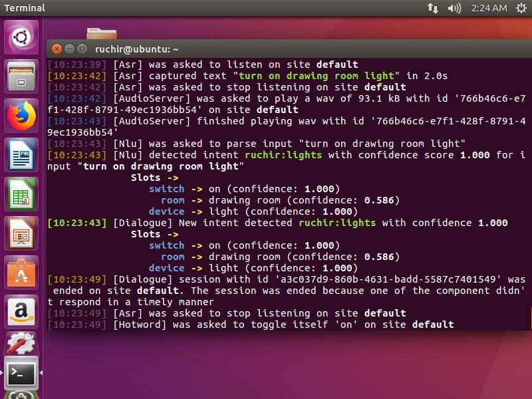The height and width of the screenshot is (399, 532).
Task: Launch Firefox web browser
Action: [21, 116]
